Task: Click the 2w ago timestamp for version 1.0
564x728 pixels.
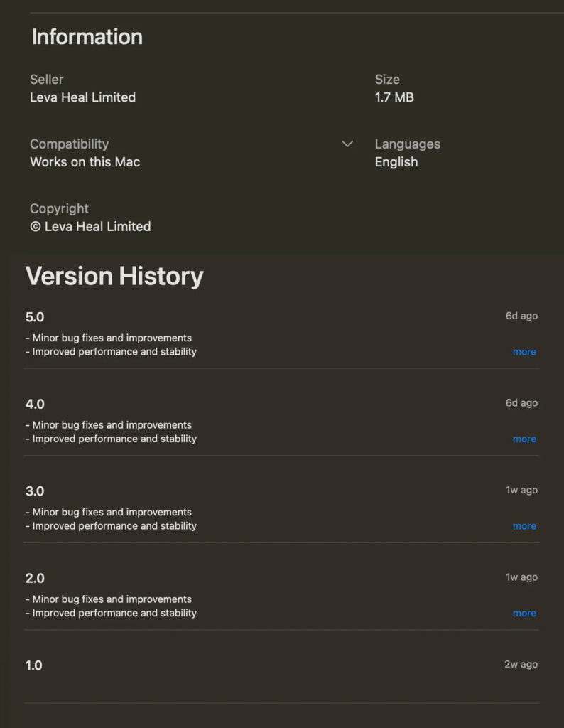Action: point(521,664)
